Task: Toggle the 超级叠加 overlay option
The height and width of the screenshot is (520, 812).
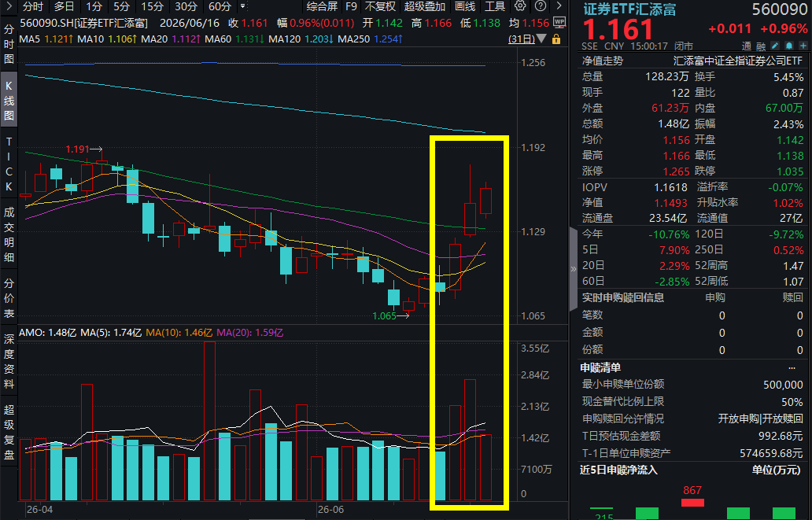Action: tap(425, 6)
